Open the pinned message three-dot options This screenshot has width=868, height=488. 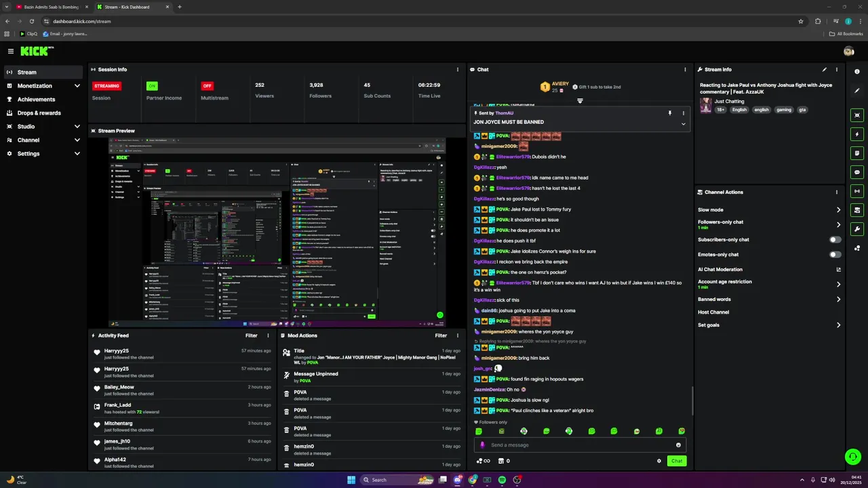coord(683,113)
